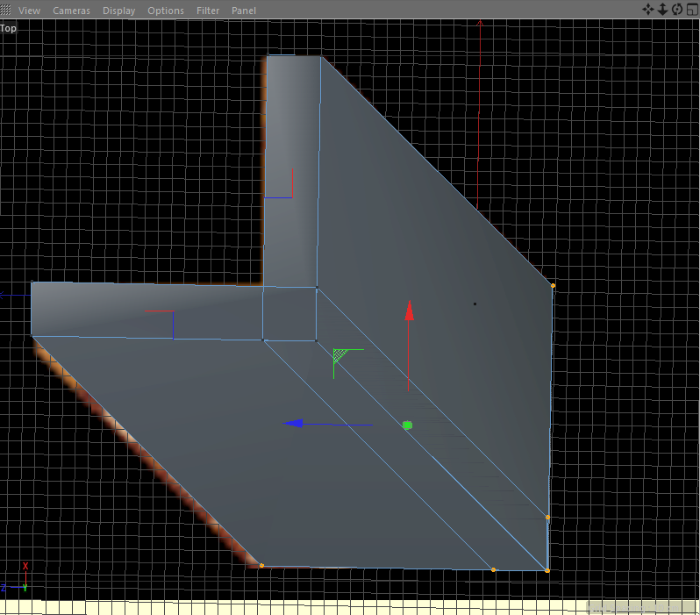Click the viewport zoom (dolly) icon
700x615 pixels.
tap(662, 10)
